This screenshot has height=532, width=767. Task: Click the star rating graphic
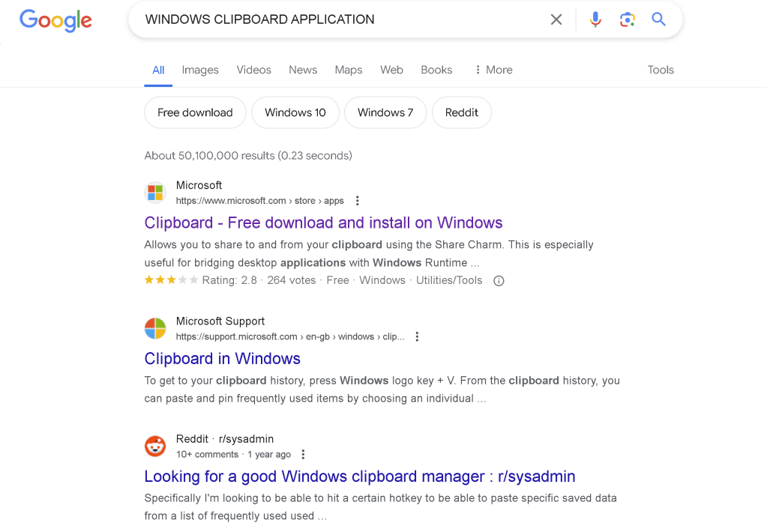(x=171, y=280)
